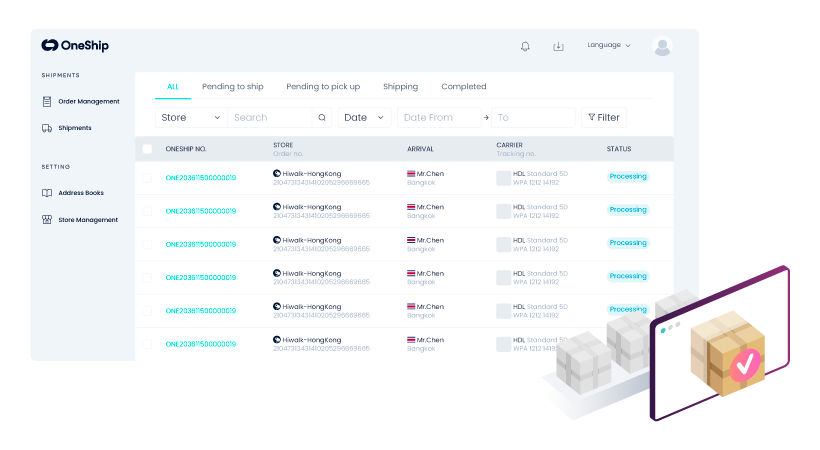Click the search magnifier icon
820x450 pixels.
[322, 118]
